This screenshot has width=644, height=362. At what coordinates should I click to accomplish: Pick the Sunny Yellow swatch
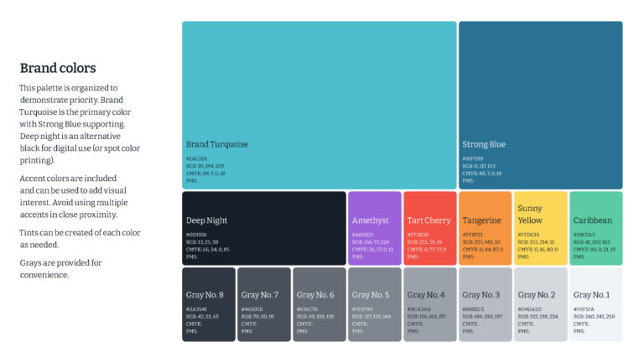pos(541,228)
